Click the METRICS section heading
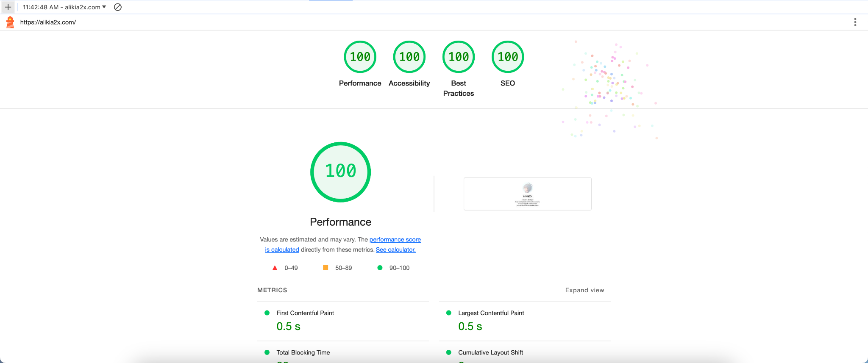868x363 pixels. [272, 290]
